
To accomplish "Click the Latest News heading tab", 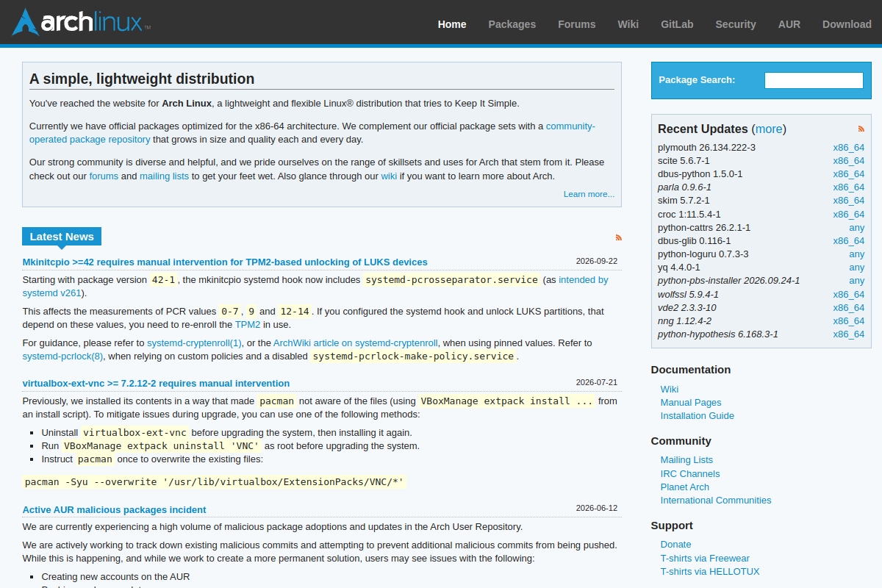I will click(62, 237).
